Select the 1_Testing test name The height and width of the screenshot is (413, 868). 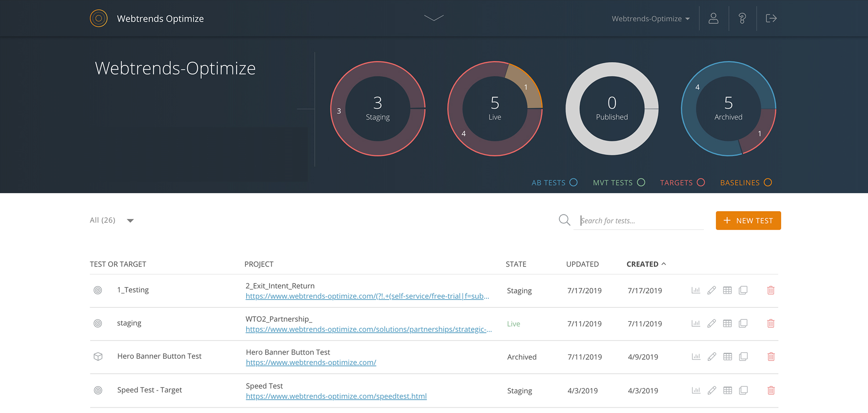click(x=133, y=290)
